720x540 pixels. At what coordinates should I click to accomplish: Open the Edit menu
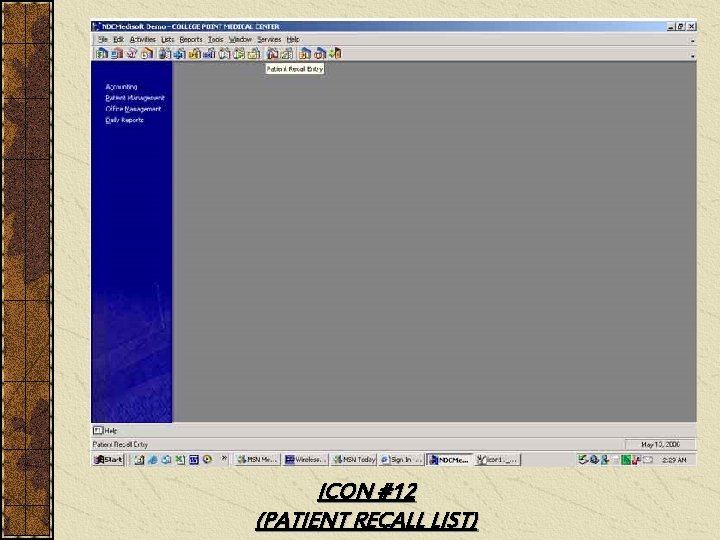click(118, 39)
